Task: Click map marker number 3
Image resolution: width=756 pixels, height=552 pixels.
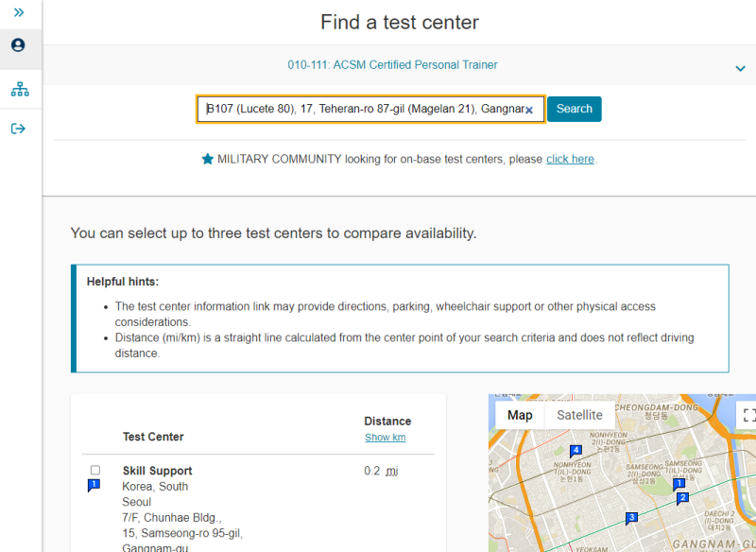Action: (x=631, y=517)
